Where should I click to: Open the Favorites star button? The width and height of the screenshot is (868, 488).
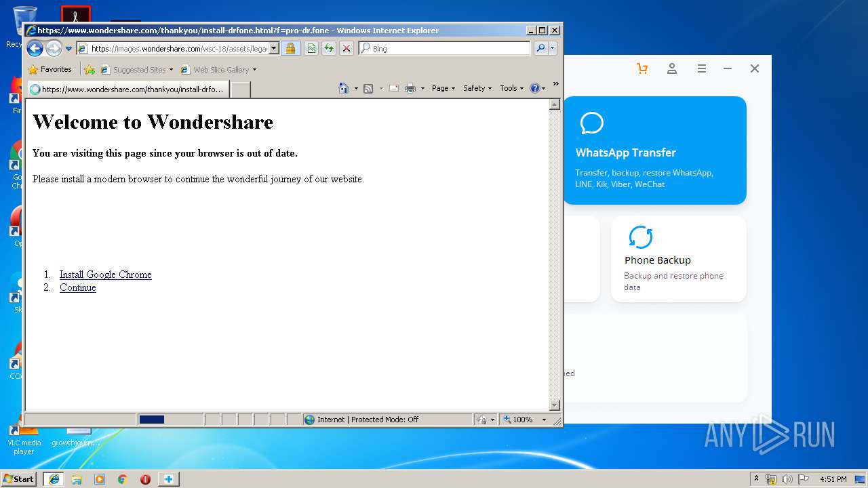50,69
